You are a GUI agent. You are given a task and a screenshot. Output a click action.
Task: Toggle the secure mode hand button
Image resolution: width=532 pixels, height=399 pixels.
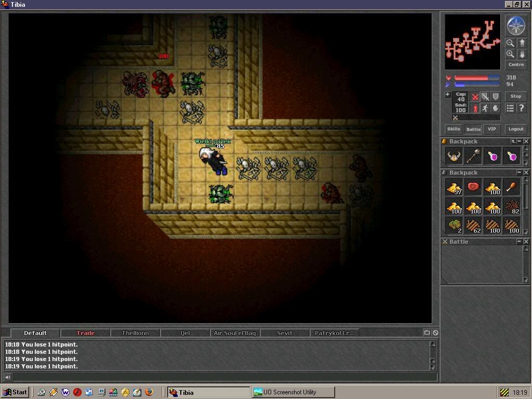495,108
